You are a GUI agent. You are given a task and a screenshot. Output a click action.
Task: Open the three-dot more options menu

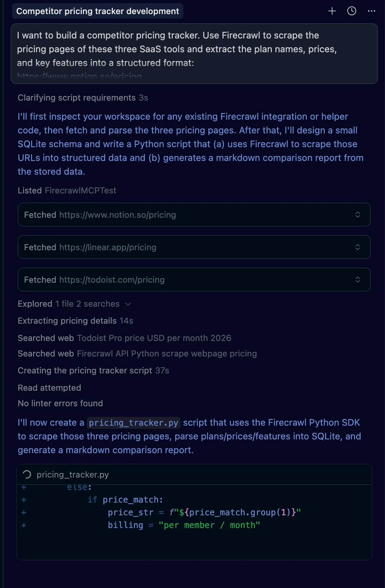(x=371, y=11)
